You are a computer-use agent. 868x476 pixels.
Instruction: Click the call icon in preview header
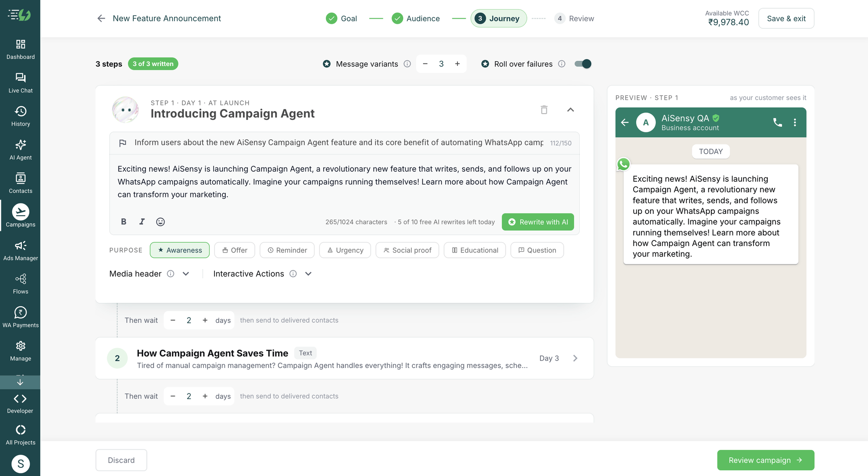coord(777,122)
